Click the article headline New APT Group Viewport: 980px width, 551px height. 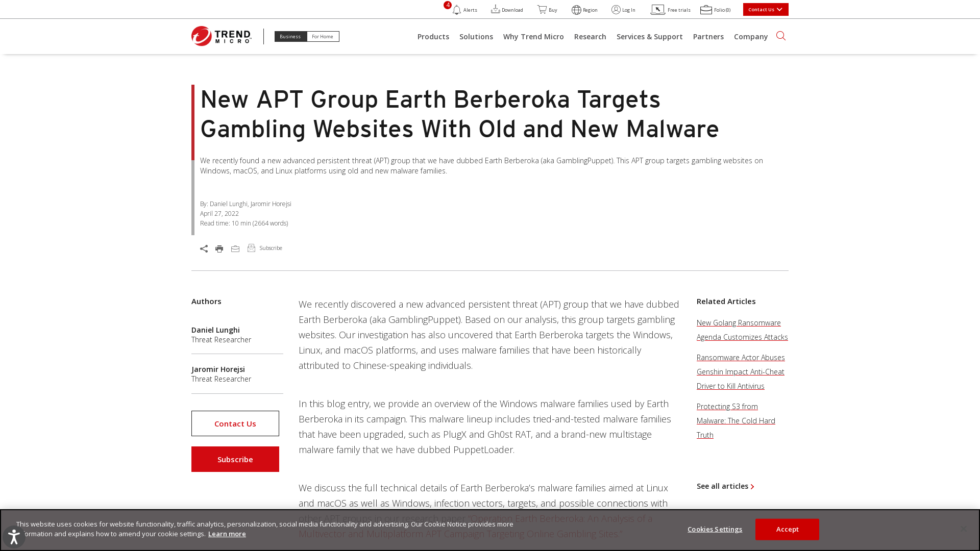459,114
